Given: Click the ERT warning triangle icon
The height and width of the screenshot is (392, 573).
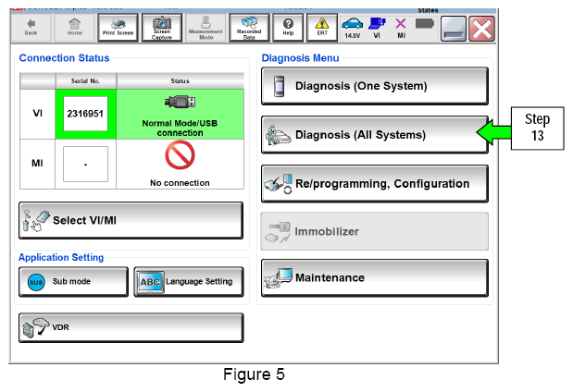Looking at the screenshot, I should pos(322,28).
